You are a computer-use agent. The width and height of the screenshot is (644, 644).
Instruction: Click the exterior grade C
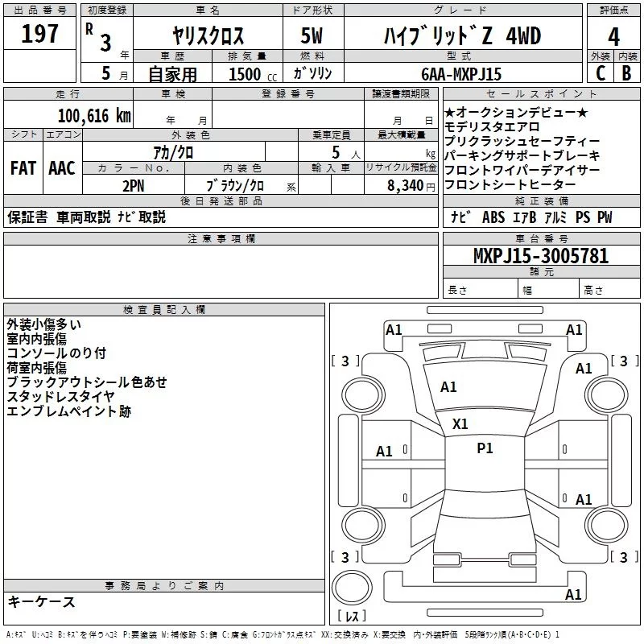(600, 73)
